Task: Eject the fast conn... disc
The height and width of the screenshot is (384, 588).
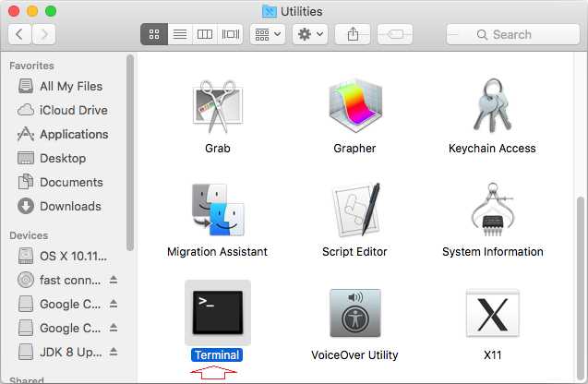Action: tap(114, 280)
